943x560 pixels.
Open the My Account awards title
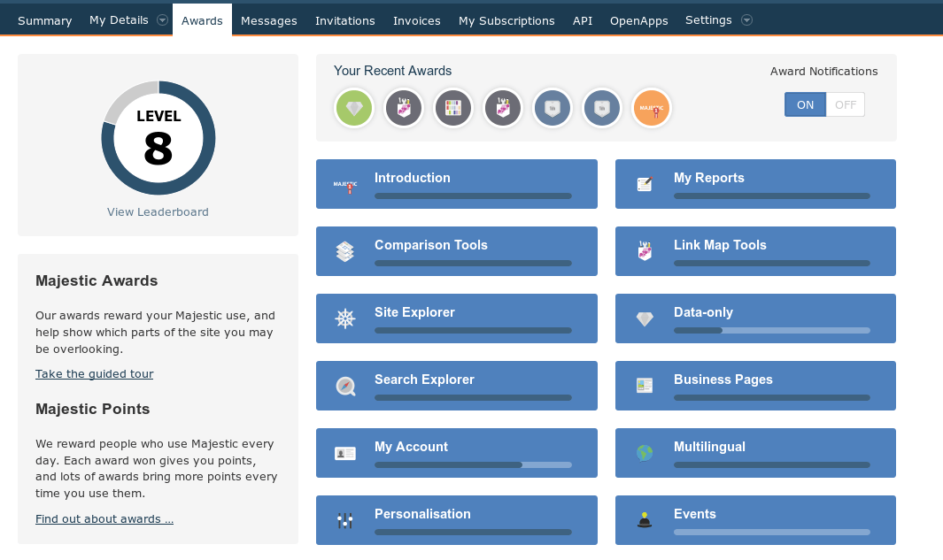[x=411, y=447]
